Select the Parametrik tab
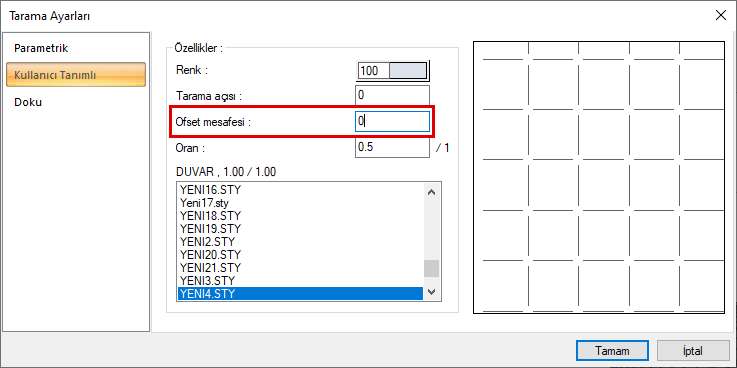This screenshot has height=368, width=737. 41,48
